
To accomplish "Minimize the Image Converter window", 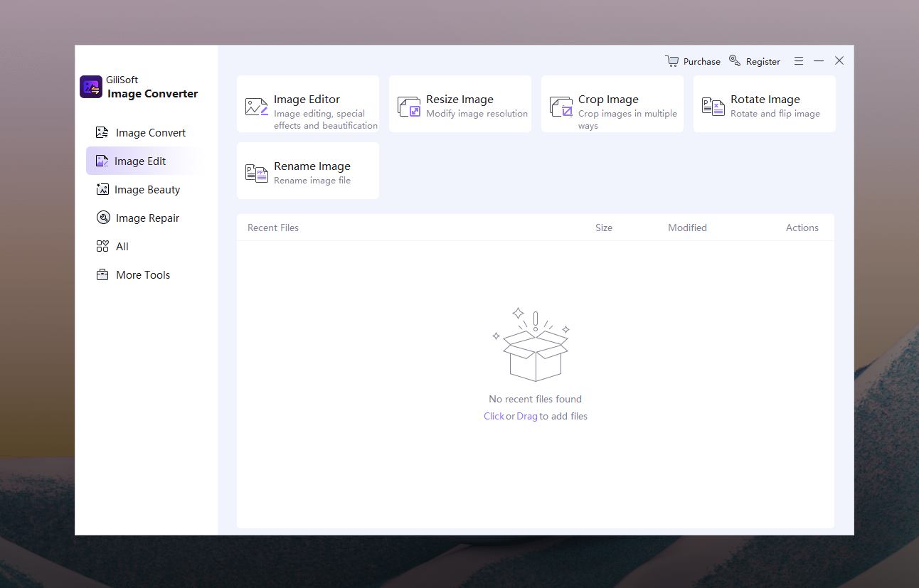I will pos(819,61).
